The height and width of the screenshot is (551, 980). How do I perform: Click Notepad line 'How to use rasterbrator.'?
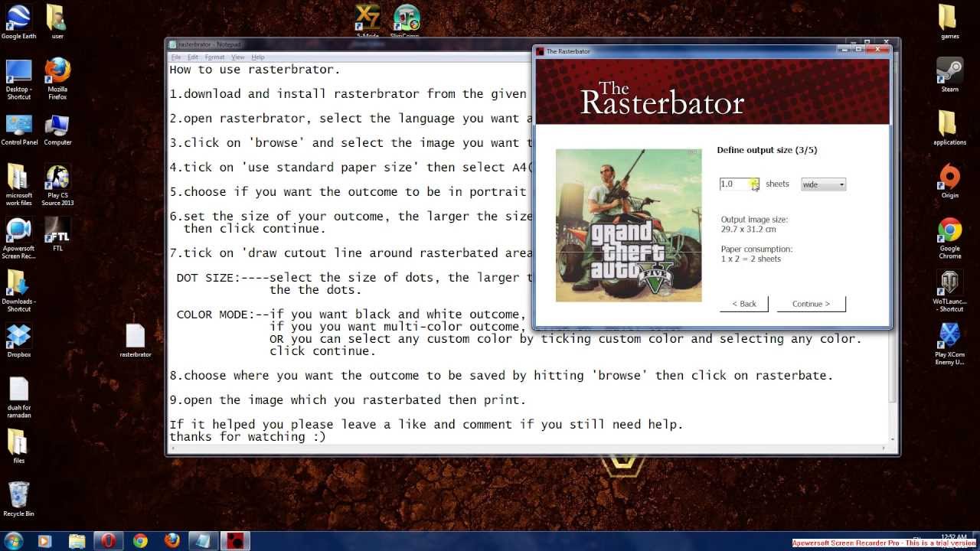pos(254,70)
